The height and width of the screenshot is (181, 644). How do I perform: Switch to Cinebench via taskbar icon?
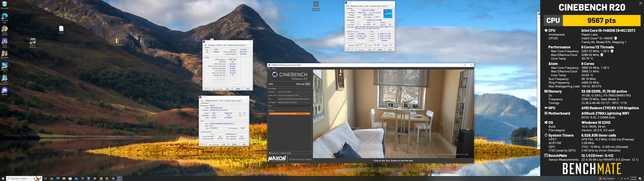(x=119, y=178)
